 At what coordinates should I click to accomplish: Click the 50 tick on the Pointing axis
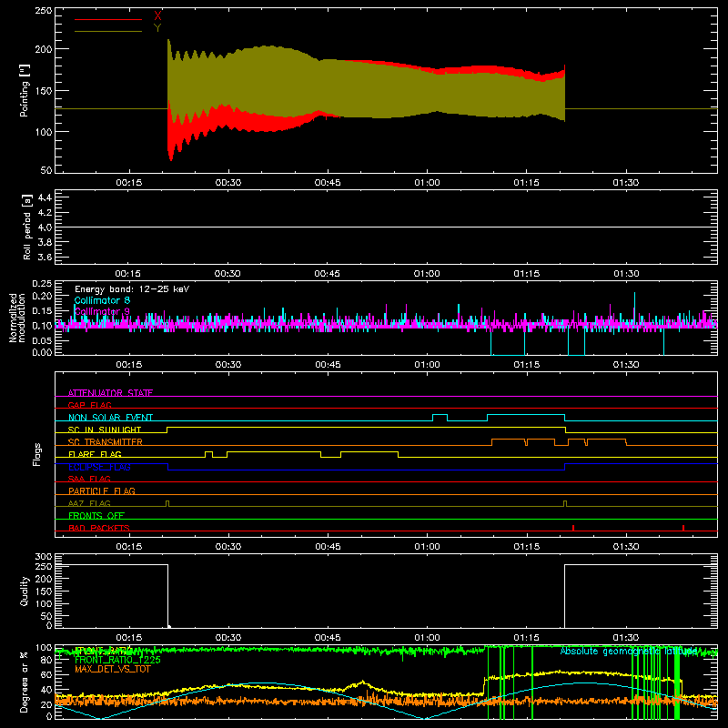46,170
